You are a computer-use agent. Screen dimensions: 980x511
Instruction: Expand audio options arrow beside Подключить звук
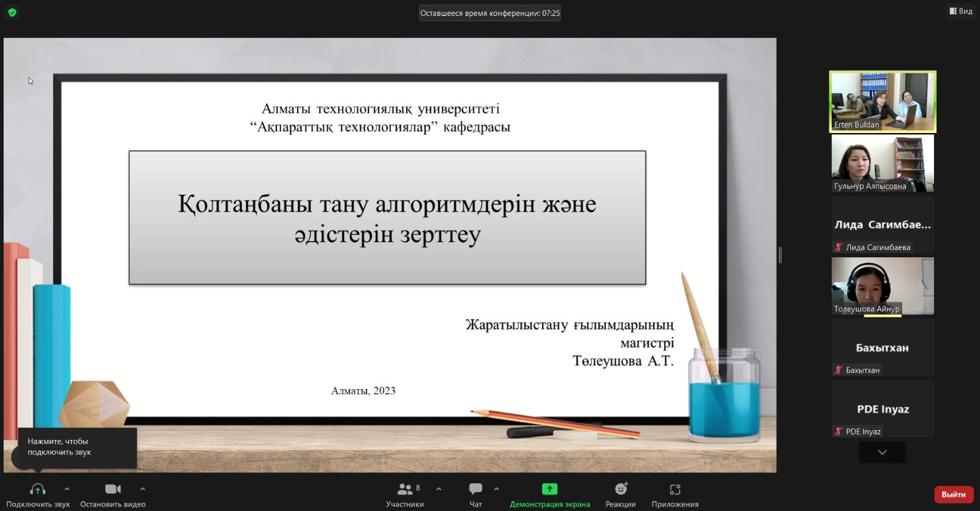tap(67, 489)
